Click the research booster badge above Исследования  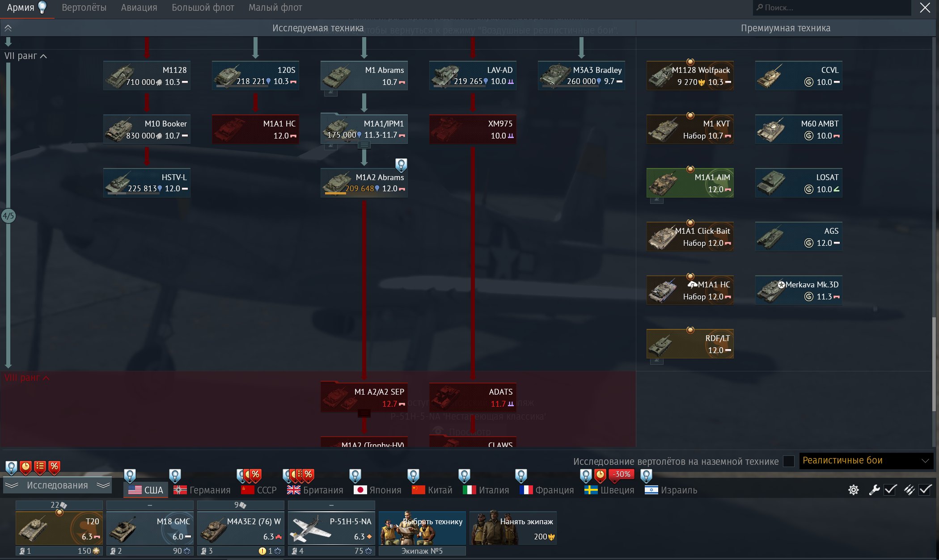tap(11, 467)
